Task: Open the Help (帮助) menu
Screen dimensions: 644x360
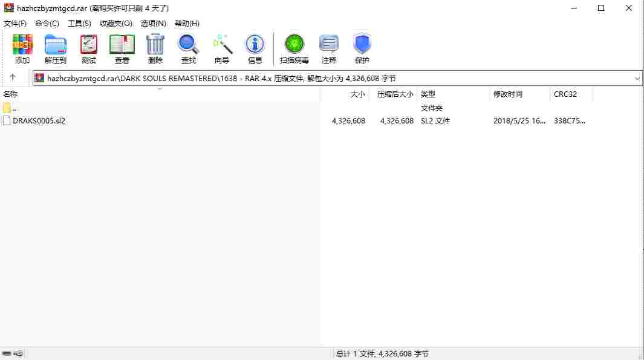Action: pos(187,24)
